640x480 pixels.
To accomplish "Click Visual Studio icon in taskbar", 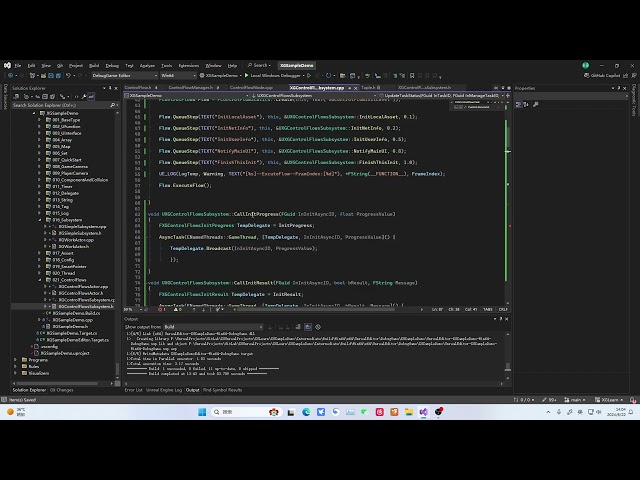I will 424,412.
